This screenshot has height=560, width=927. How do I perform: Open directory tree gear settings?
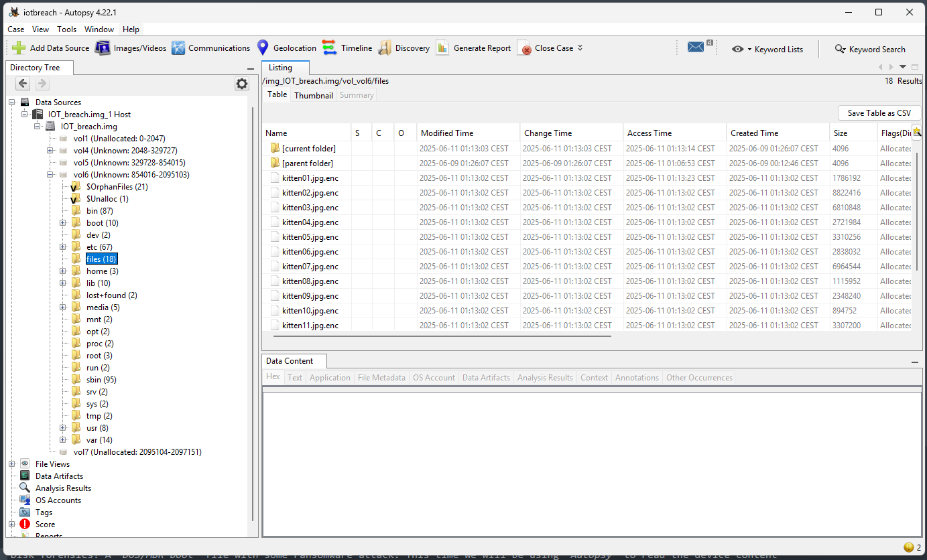click(241, 84)
